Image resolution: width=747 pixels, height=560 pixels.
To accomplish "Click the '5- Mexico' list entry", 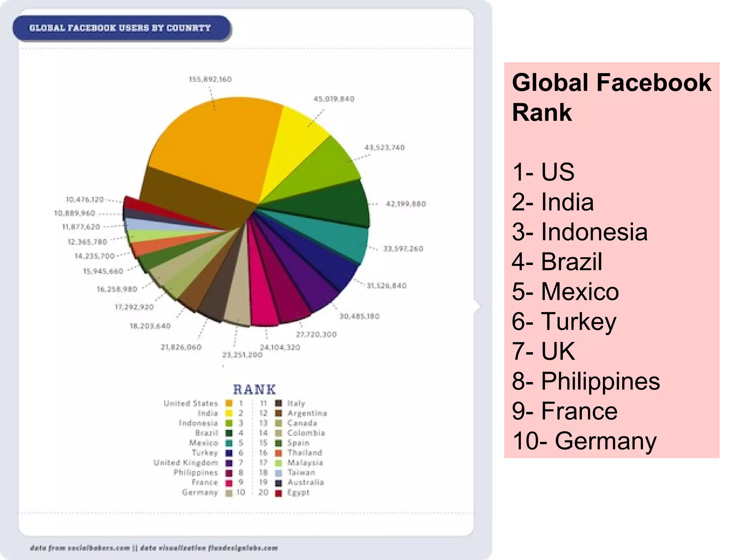I will coord(565,291).
